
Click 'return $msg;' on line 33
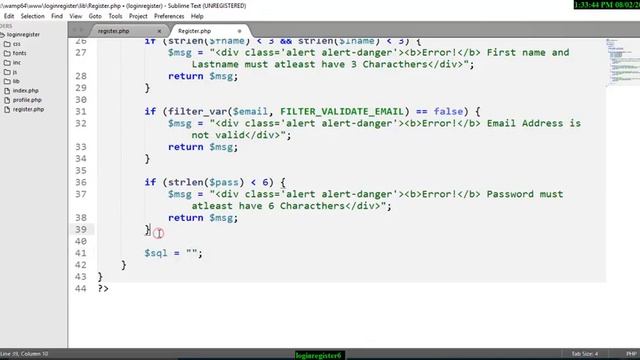[x=203, y=147]
